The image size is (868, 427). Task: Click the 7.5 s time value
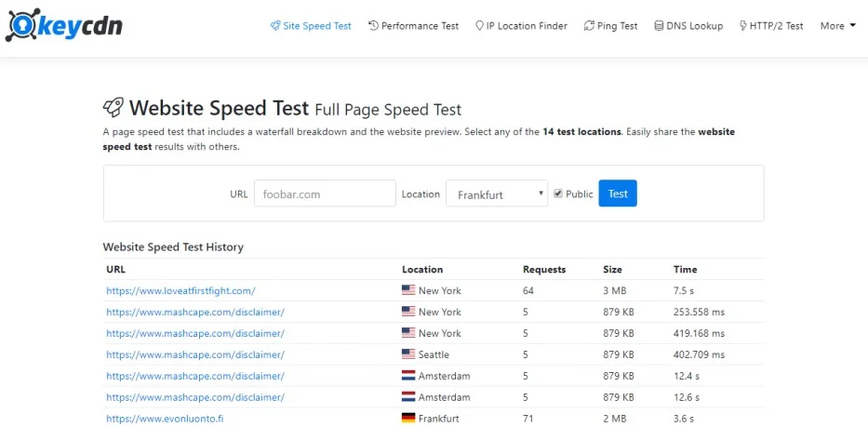coord(685,290)
